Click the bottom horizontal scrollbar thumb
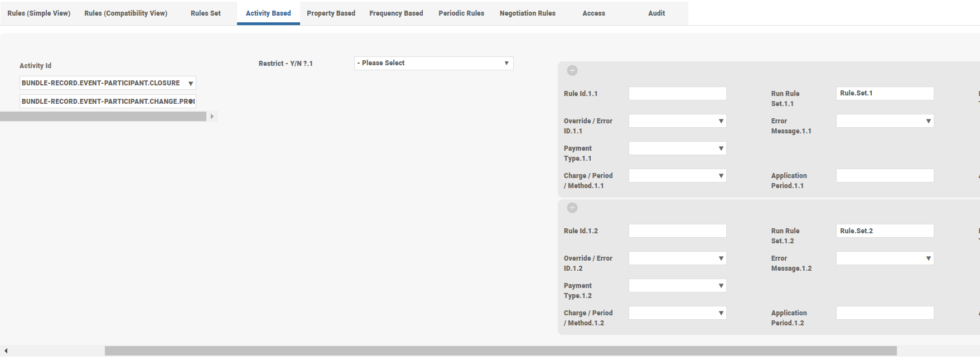 coord(500,351)
